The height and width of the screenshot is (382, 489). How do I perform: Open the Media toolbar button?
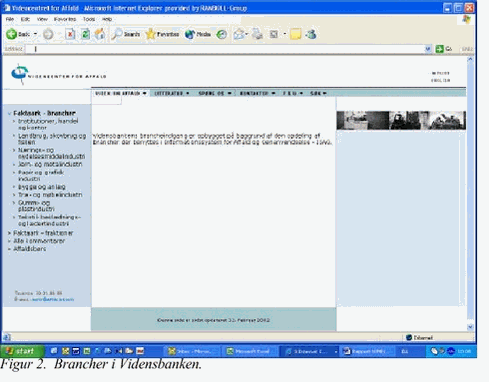198,34
